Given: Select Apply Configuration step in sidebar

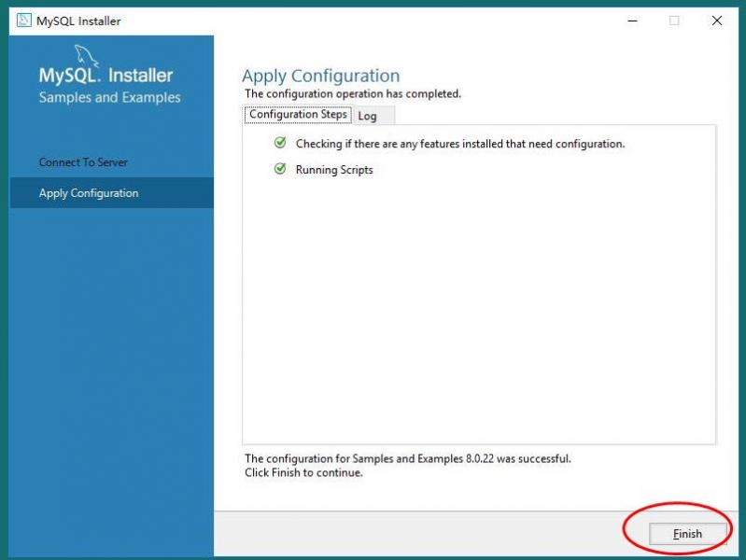Looking at the screenshot, I should pos(89,193).
